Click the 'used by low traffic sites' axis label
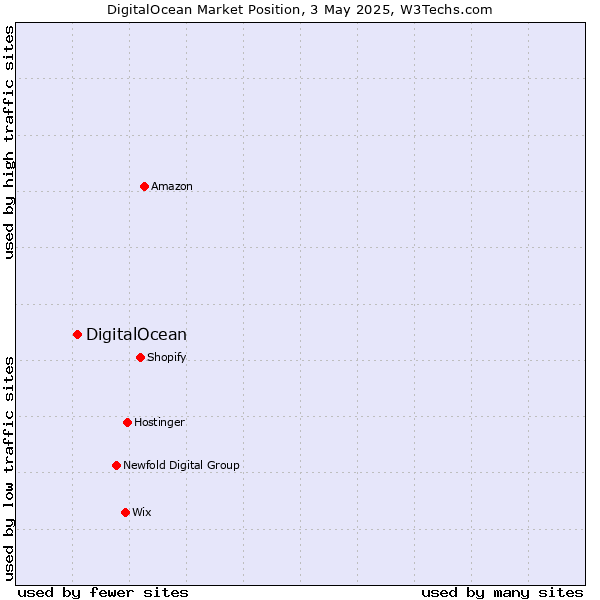 click(x=9, y=469)
